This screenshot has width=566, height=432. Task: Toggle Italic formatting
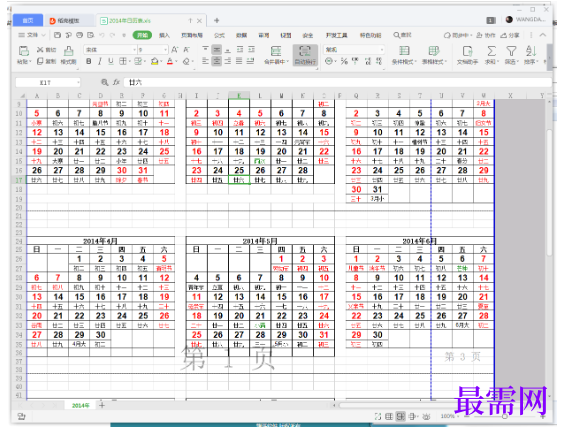pos(100,61)
